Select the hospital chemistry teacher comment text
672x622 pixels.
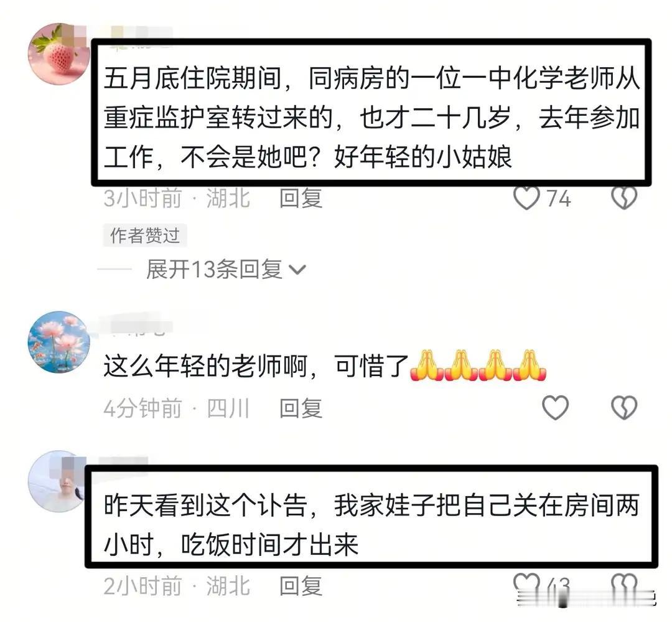(x=371, y=118)
